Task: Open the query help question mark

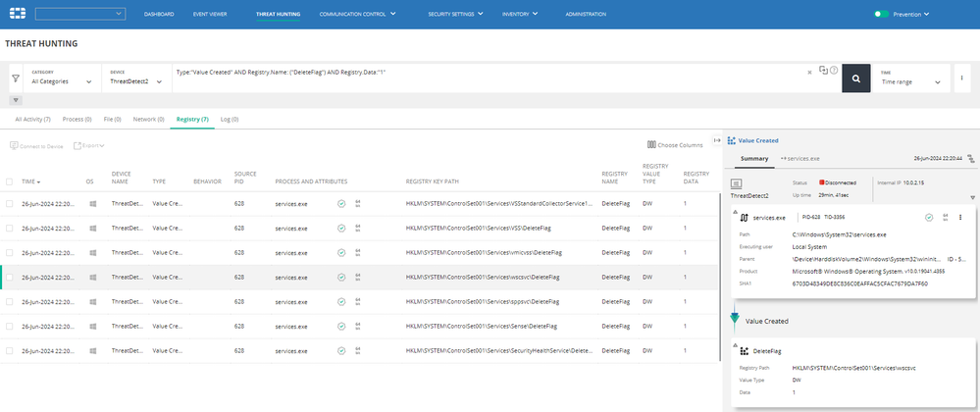Action: 834,71
